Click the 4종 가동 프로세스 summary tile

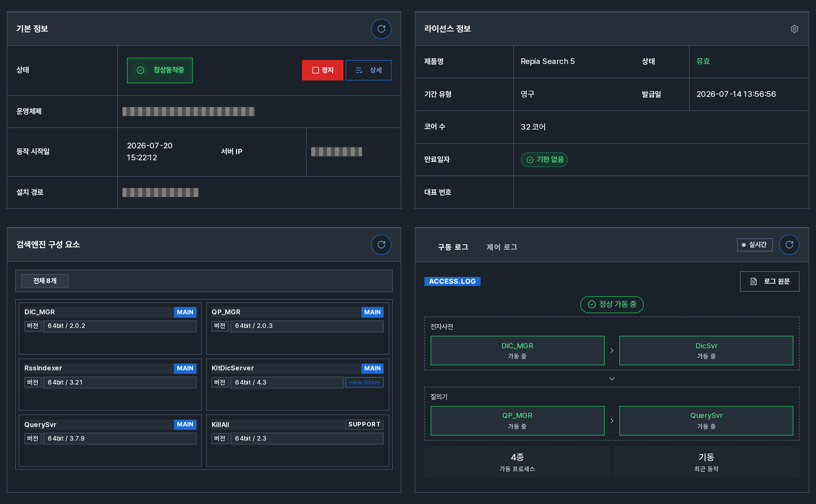[517, 462]
